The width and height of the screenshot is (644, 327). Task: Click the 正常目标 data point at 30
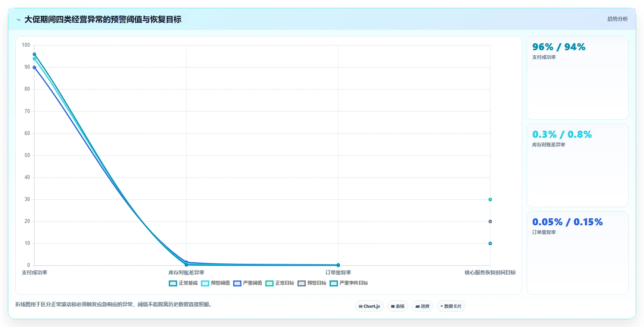[x=490, y=199]
